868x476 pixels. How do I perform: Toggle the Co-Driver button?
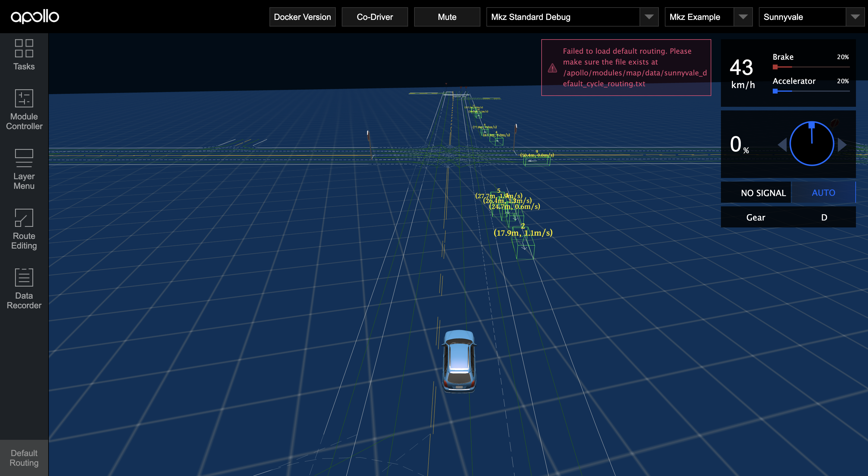[375, 17]
